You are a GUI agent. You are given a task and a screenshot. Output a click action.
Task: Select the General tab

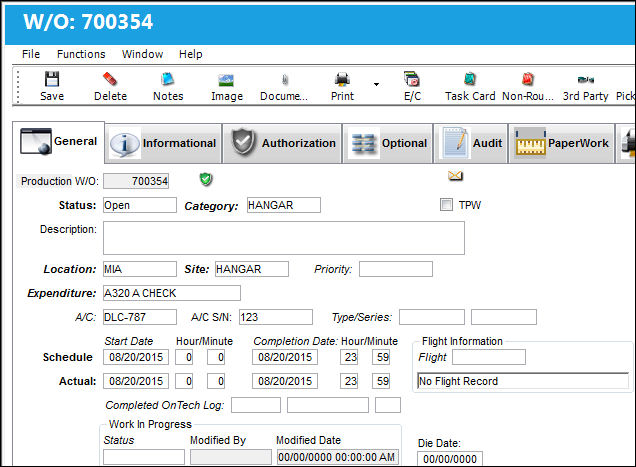(58, 142)
